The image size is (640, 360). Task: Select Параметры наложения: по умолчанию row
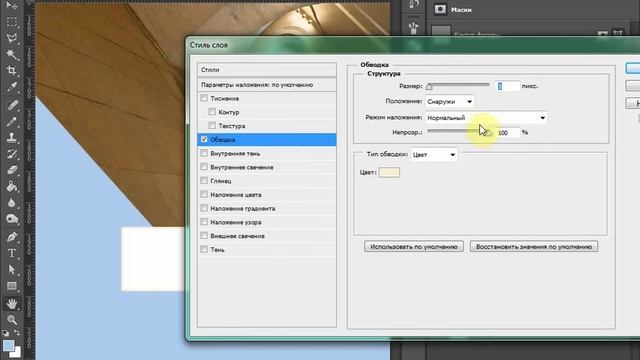[267, 85]
